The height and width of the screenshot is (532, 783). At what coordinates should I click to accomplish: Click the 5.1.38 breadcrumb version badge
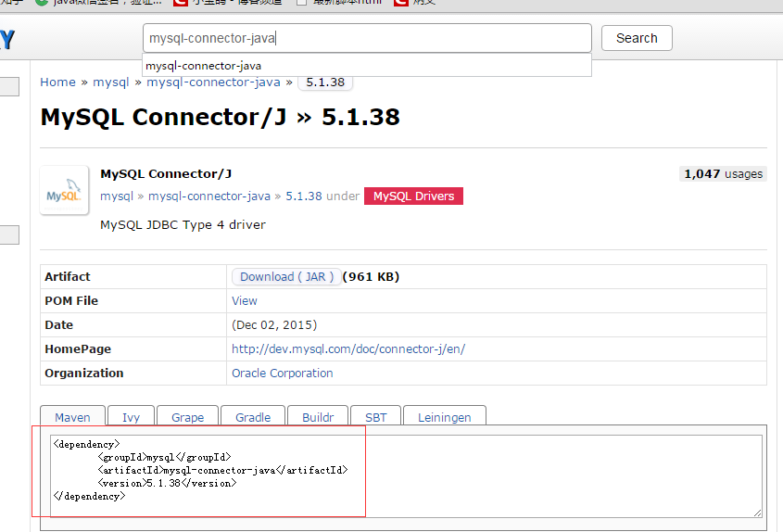coord(325,82)
